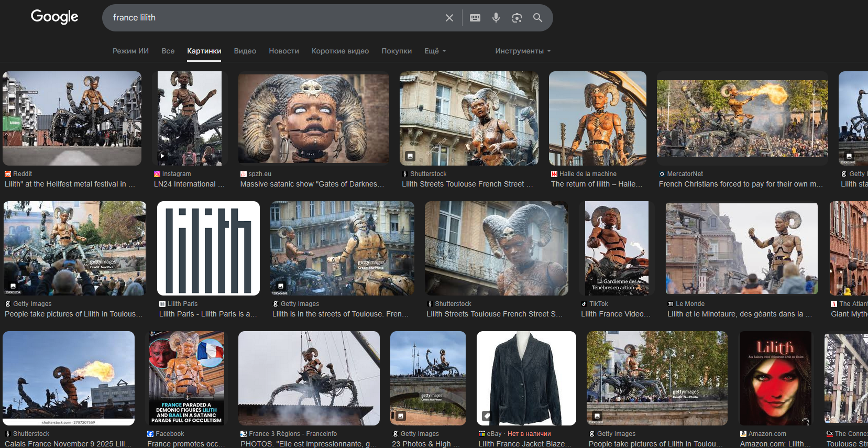Screen dimensions: 868x448
Task: Start voice search with the microphone icon
Action: click(x=496, y=18)
